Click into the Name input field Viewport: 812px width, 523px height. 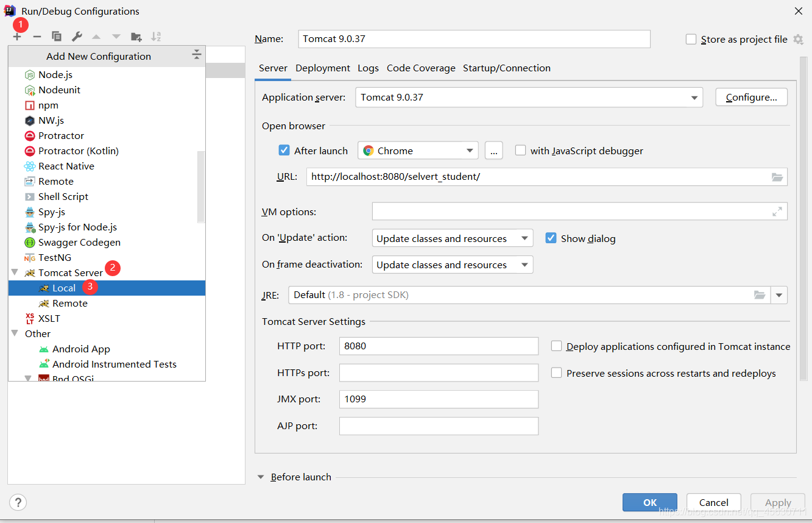(x=475, y=39)
